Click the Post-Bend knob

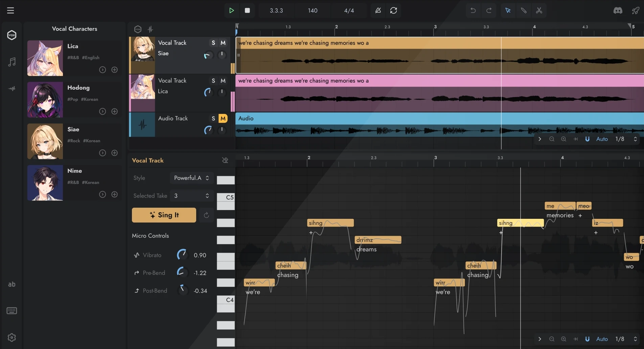point(182,290)
